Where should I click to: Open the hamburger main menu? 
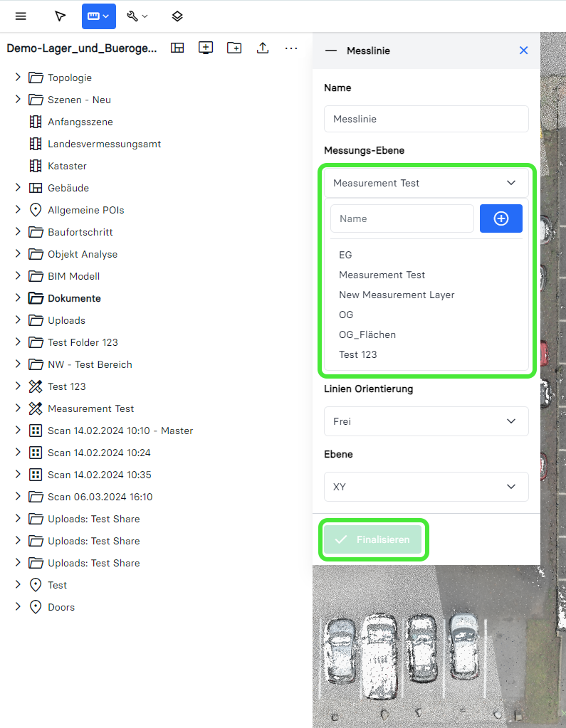21,16
